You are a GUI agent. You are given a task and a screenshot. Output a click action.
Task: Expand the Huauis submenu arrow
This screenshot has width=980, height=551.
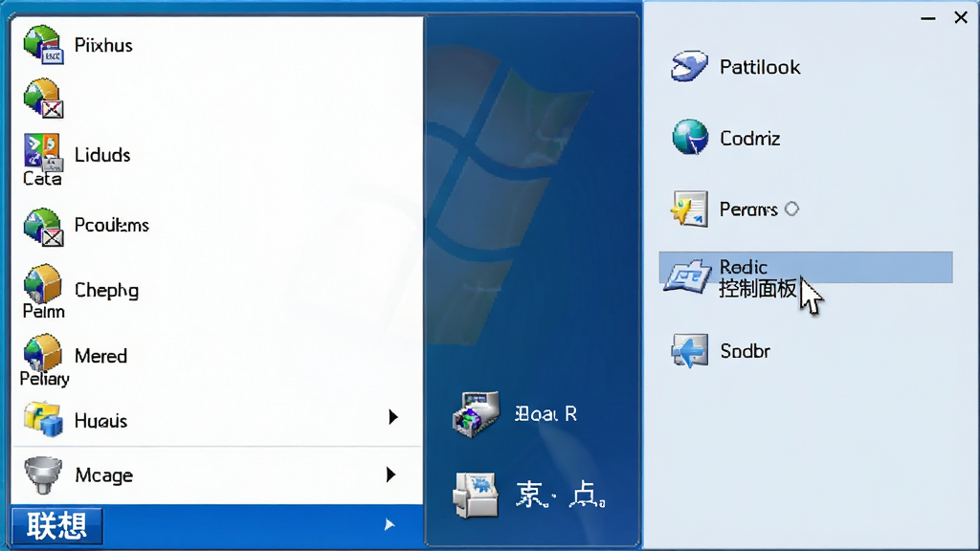(x=392, y=417)
